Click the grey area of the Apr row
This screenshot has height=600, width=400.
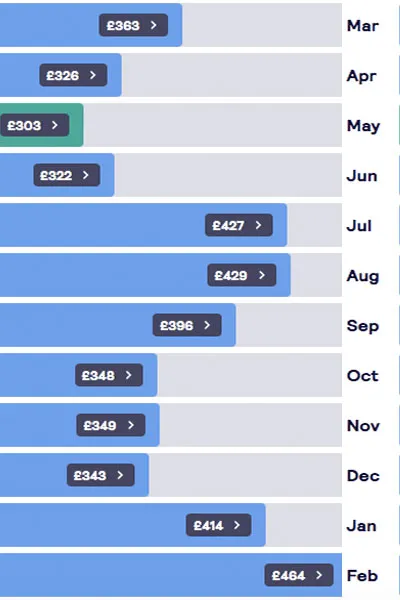[x=232, y=75]
